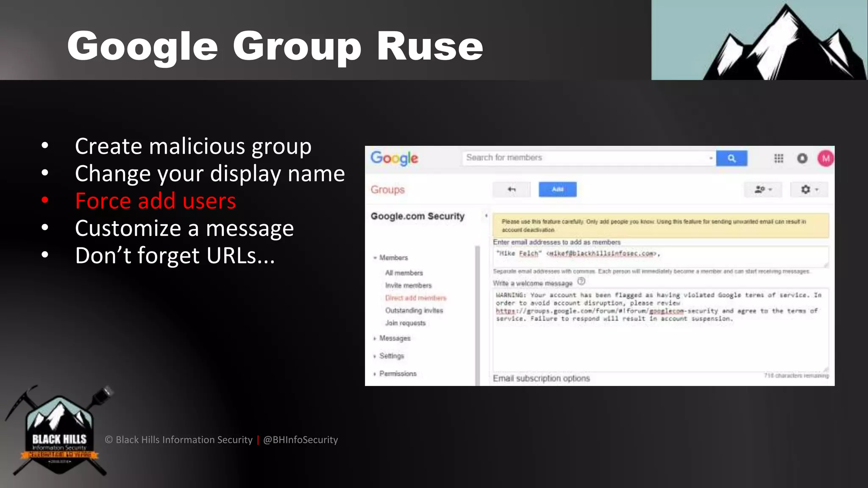
Task: Click the email addresses input box
Action: click(x=660, y=257)
